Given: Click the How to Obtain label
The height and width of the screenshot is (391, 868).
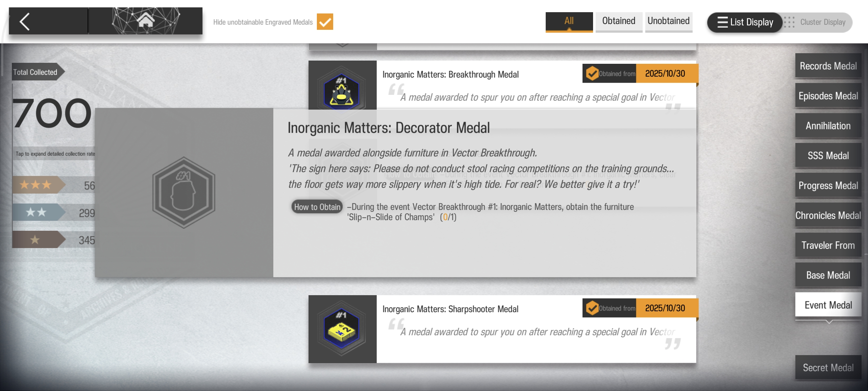Looking at the screenshot, I should tap(317, 207).
